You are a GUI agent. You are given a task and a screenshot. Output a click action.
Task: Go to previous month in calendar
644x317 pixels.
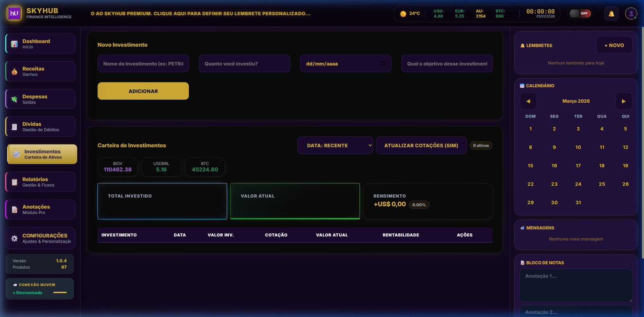coord(528,101)
